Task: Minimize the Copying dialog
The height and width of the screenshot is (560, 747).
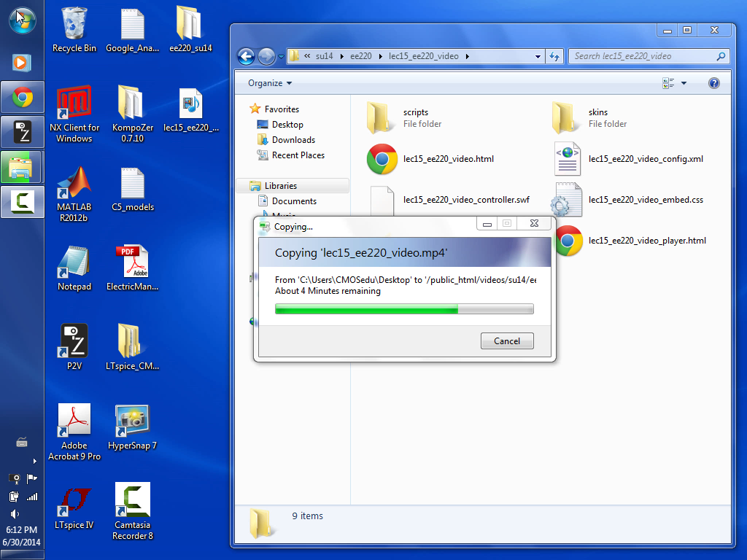Action: [487, 223]
